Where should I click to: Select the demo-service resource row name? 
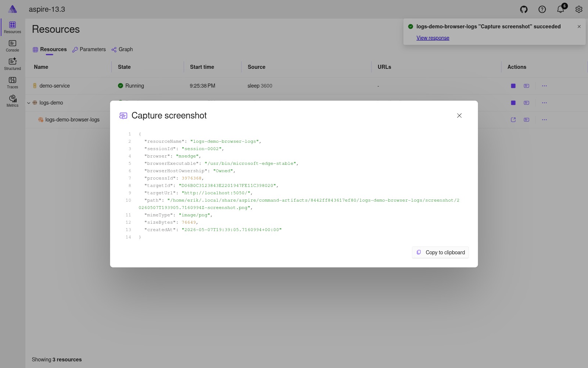(x=54, y=86)
